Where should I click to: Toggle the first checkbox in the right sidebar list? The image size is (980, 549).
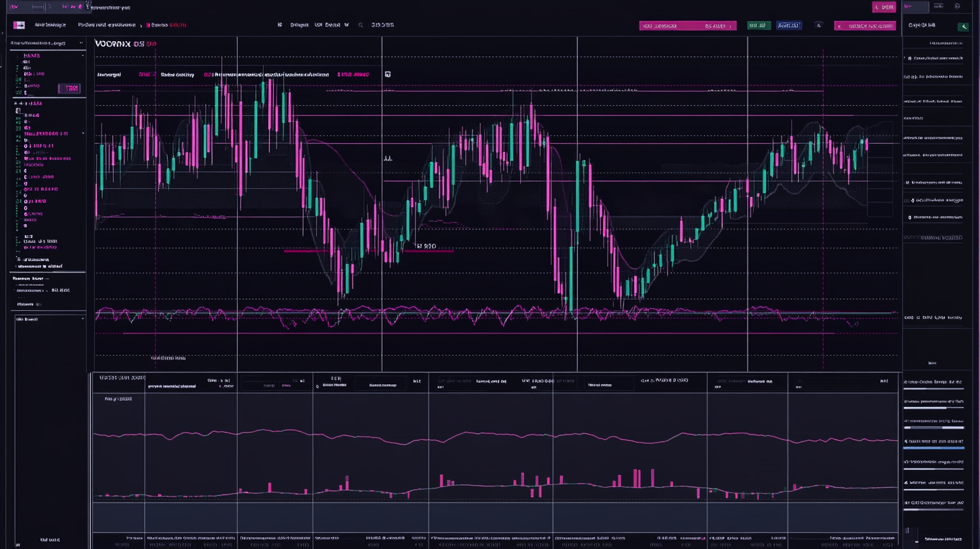tap(909, 59)
